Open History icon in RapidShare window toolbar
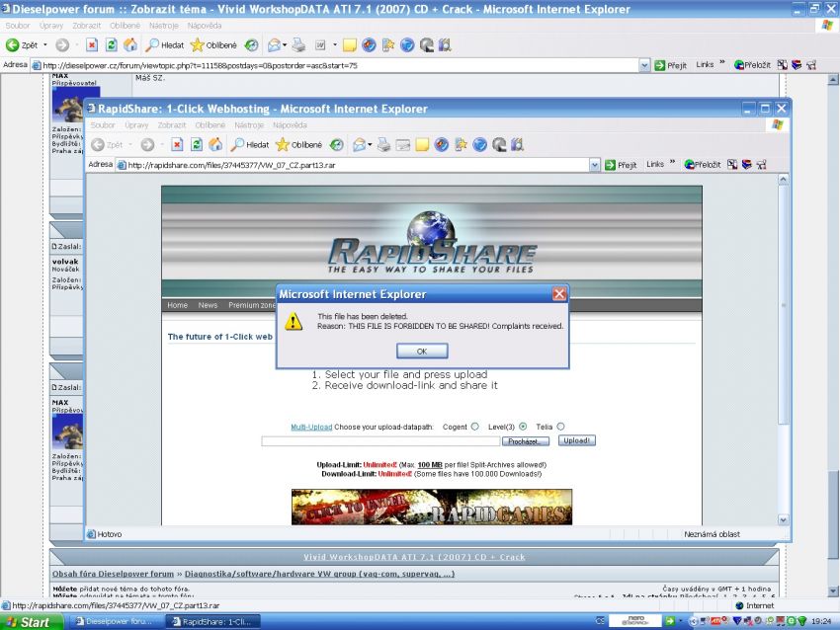The width and height of the screenshot is (840, 630). click(x=336, y=144)
